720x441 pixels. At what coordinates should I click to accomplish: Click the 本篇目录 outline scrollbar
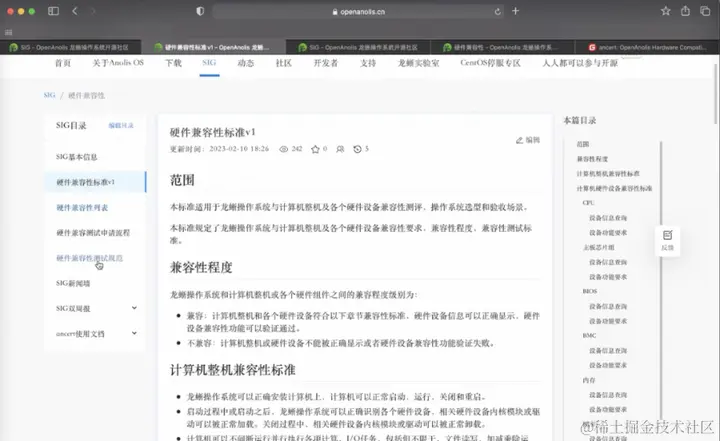[x=661, y=280]
